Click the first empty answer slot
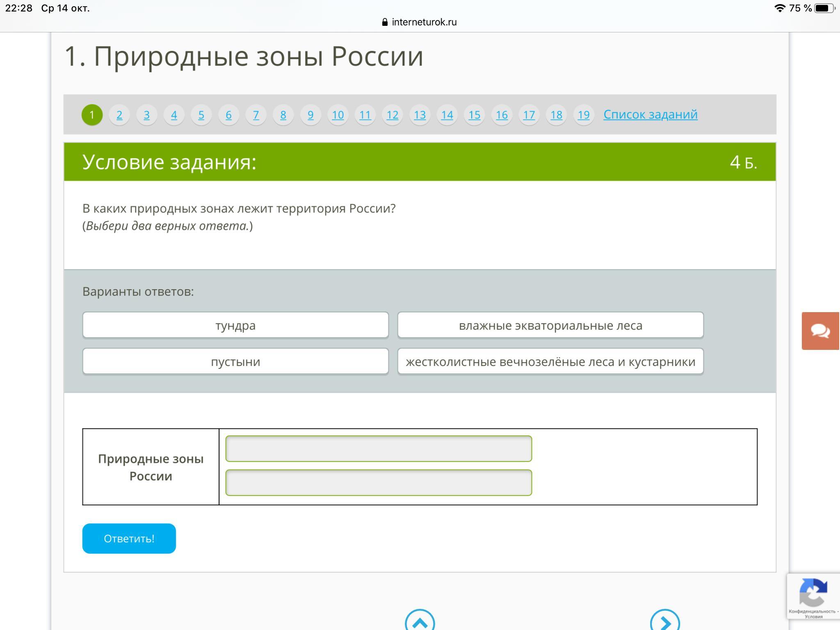840x630 pixels. coord(379,449)
